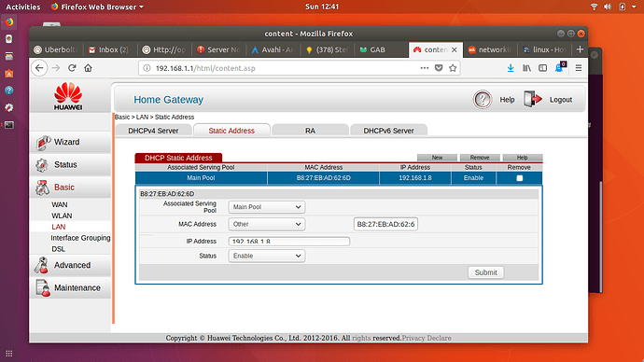The height and width of the screenshot is (362, 644).
Task: Submit the static address form
Action: click(x=486, y=272)
